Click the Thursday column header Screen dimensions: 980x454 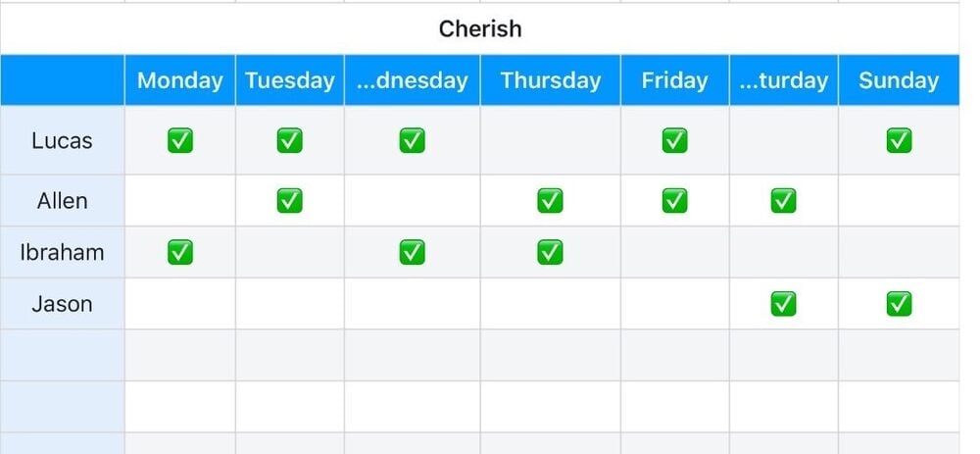(x=550, y=80)
